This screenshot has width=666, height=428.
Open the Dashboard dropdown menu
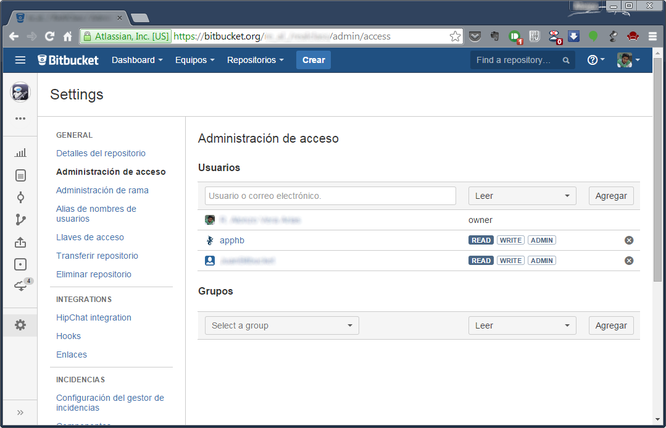[x=137, y=60]
